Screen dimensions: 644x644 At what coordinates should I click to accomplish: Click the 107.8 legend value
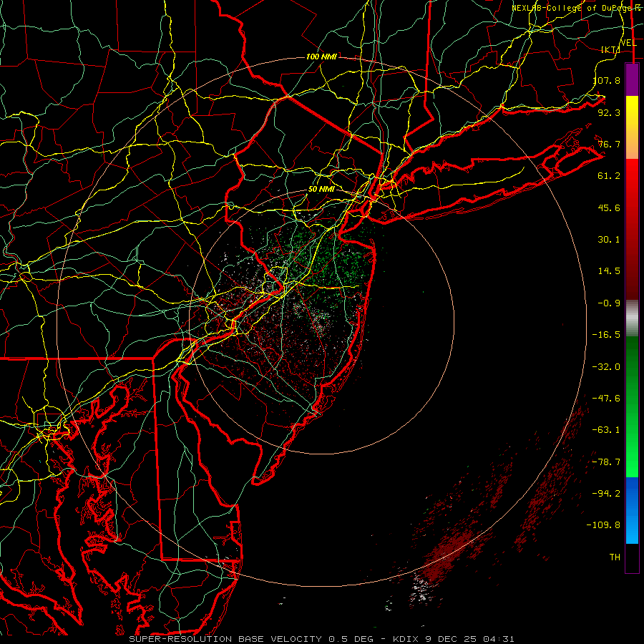coord(607,80)
